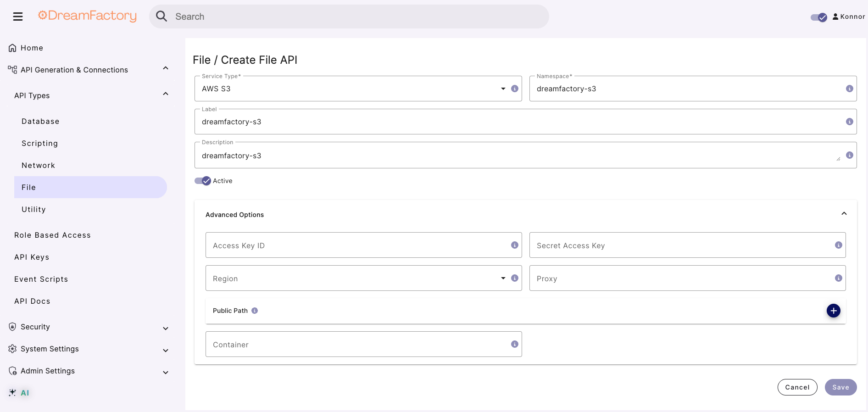Select the File API type

(x=90, y=187)
